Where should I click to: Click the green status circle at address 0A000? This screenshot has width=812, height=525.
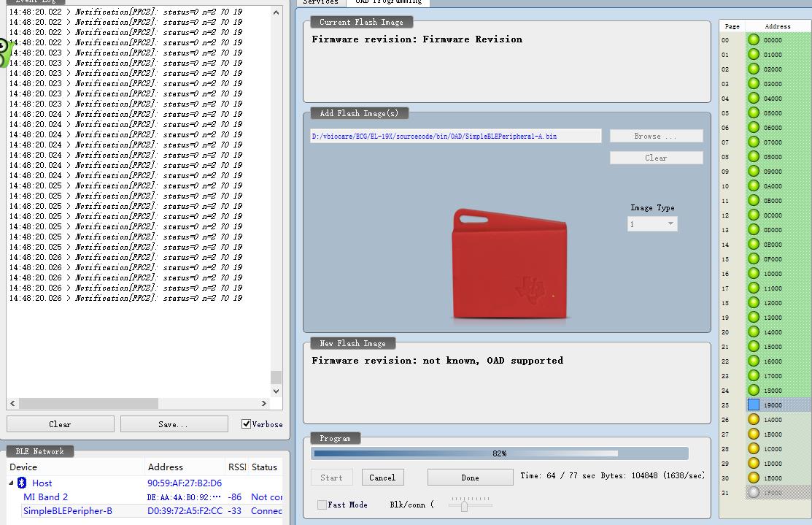(x=754, y=185)
